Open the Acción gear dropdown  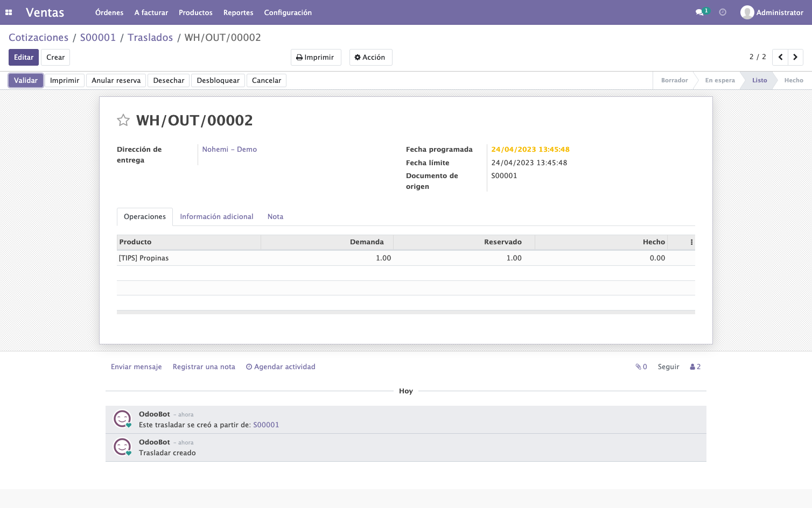pyautogui.click(x=370, y=57)
